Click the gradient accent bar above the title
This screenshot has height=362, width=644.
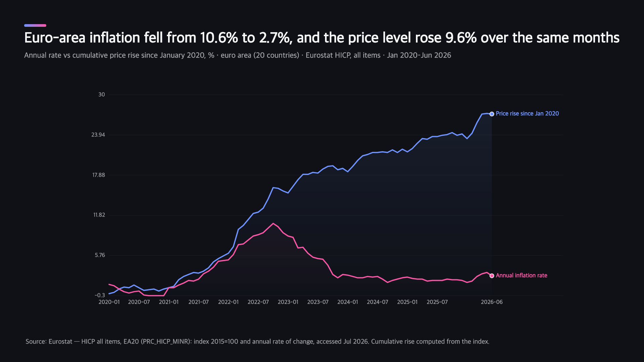[x=35, y=25]
